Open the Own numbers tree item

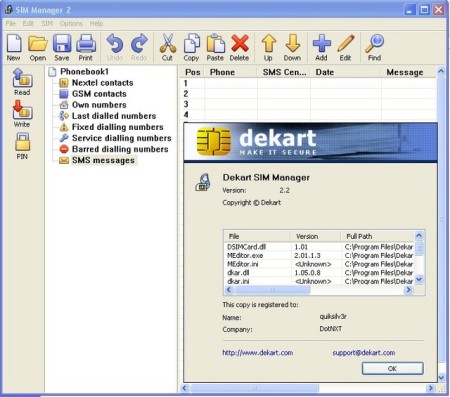99,105
